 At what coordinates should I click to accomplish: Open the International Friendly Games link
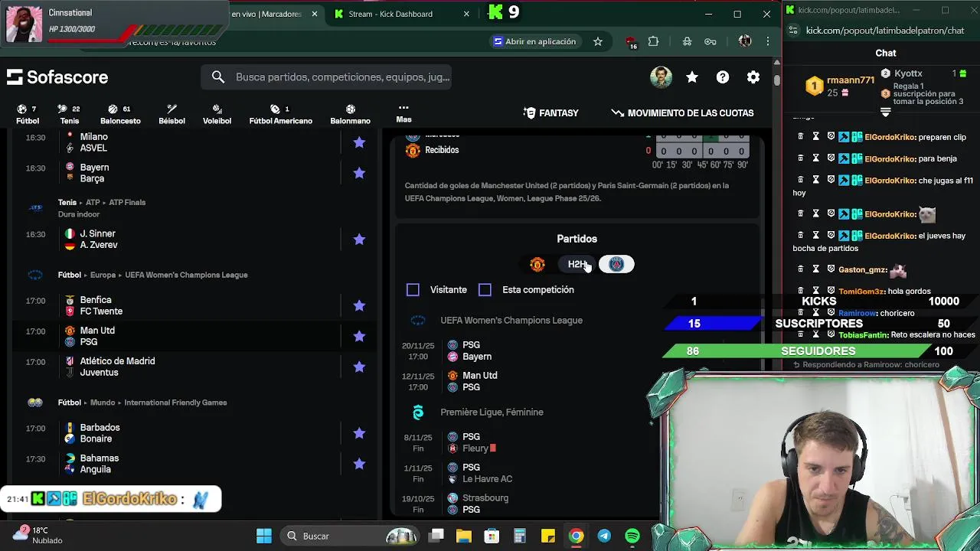click(175, 403)
